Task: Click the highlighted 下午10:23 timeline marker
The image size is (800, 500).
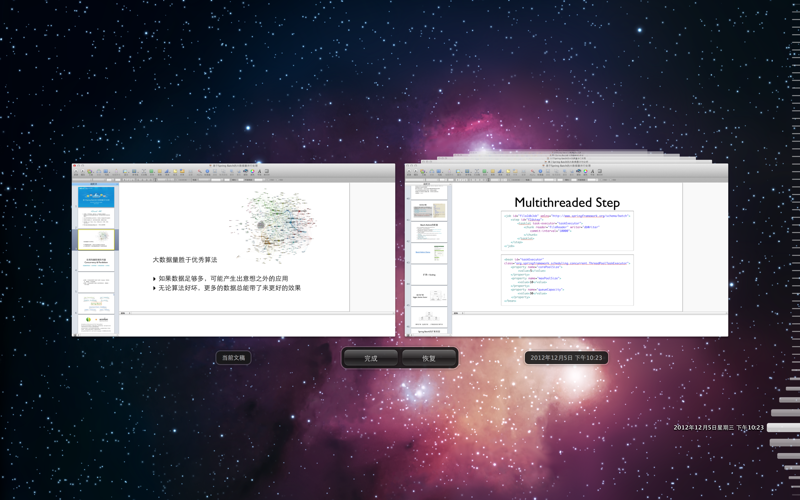Action: (783, 428)
